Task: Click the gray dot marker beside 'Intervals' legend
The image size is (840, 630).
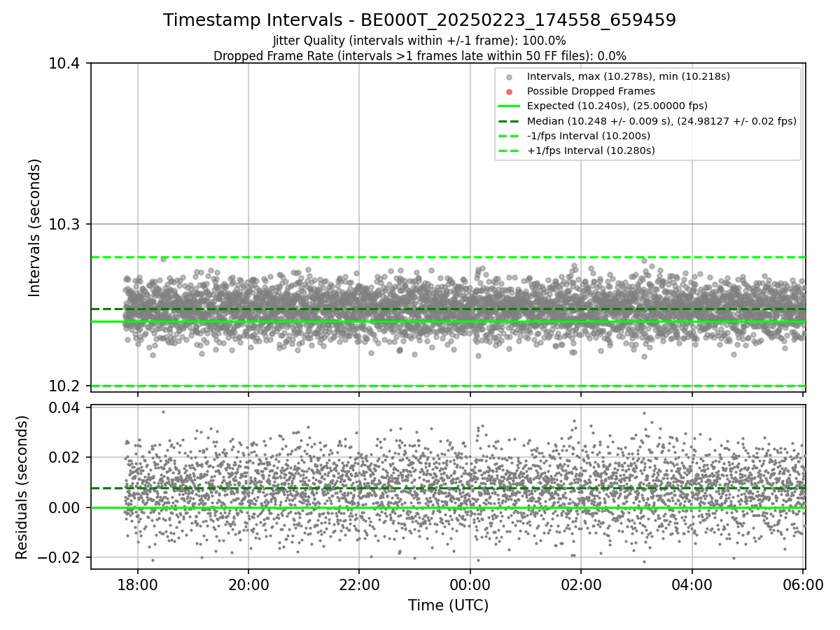Action: coord(509,77)
